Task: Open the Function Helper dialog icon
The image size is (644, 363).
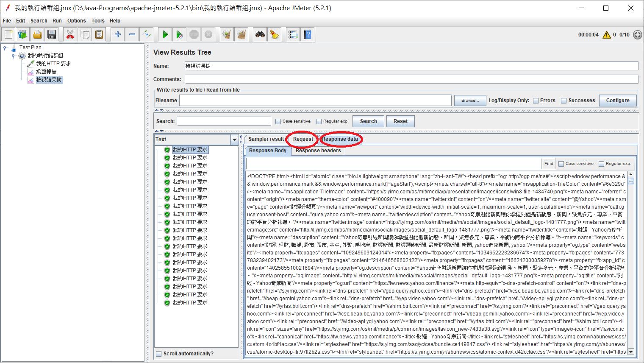Action: pyautogui.click(x=293, y=34)
